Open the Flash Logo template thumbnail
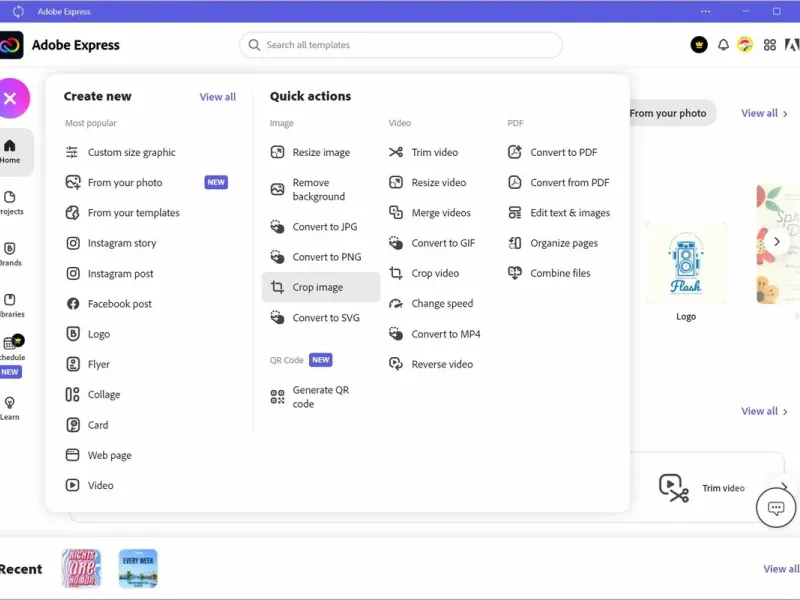The image size is (800, 600). [686, 264]
